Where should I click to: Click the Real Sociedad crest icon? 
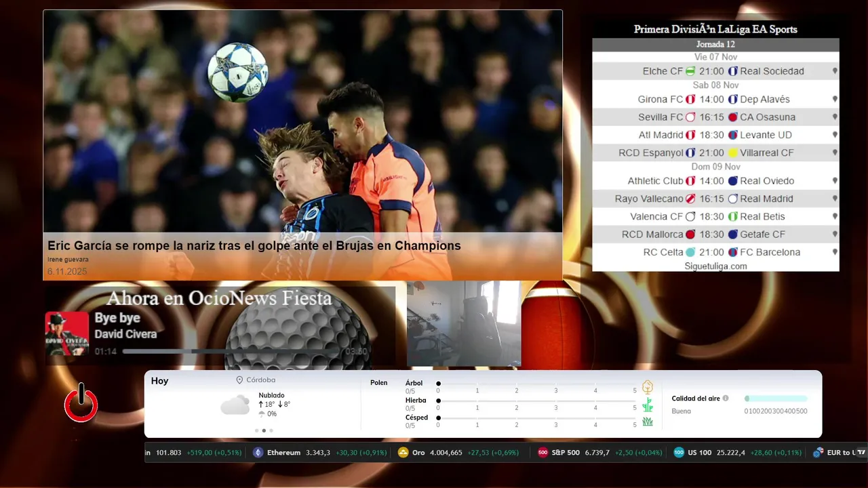733,71
